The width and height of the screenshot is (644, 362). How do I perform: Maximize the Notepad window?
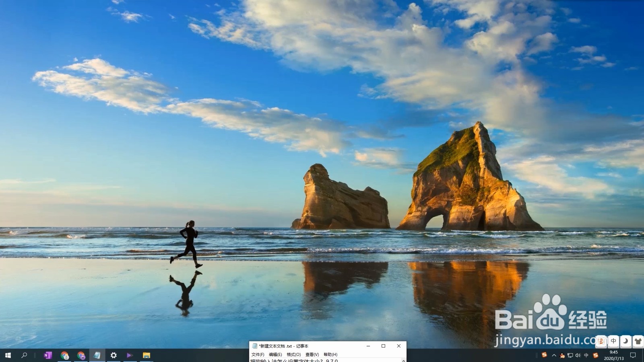383,346
